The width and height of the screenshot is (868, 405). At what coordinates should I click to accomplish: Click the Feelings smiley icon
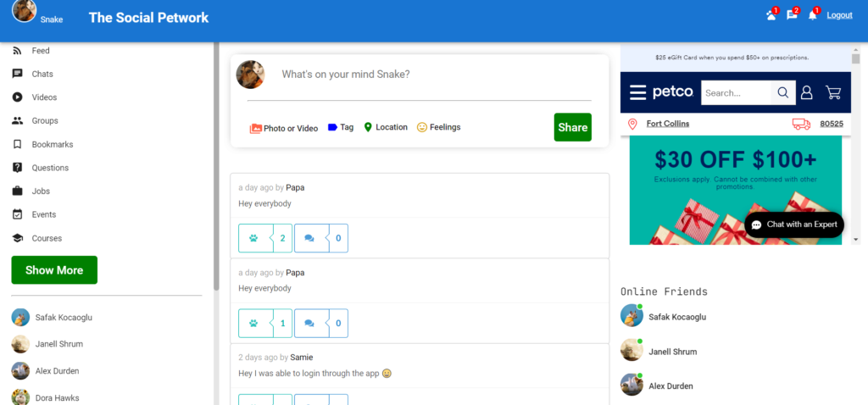[422, 127]
